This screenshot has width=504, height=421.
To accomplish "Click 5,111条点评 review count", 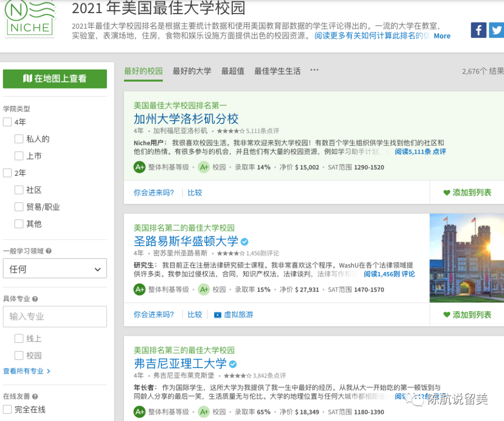I will [x=263, y=131].
